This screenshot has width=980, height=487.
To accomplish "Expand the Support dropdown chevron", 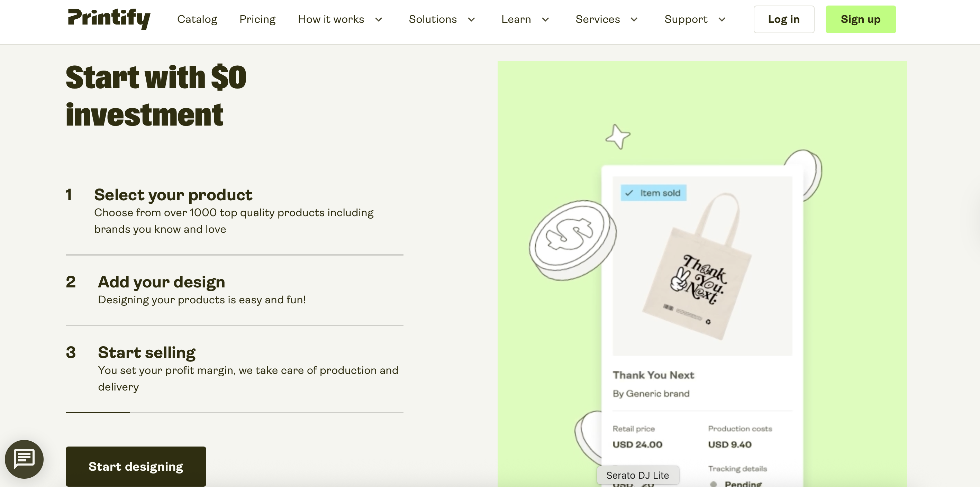I will pyautogui.click(x=722, y=20).
